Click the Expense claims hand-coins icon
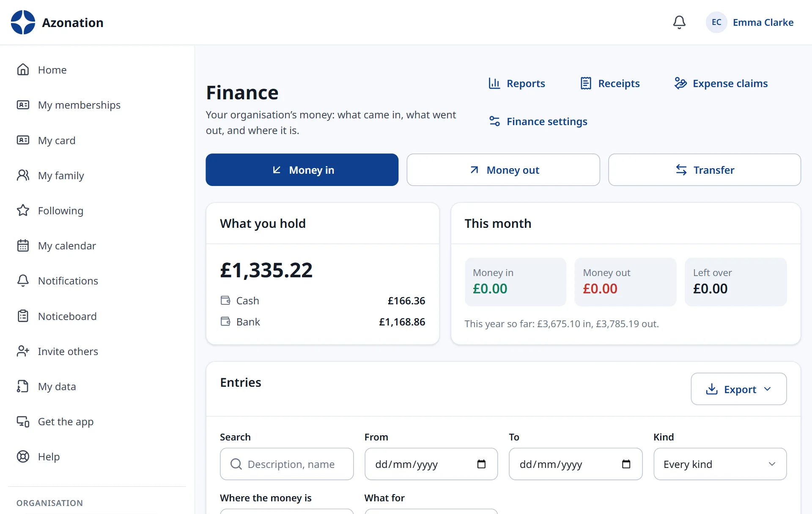Image resolution: width=812 pixels, height=514 pixels. coord(680,83)
